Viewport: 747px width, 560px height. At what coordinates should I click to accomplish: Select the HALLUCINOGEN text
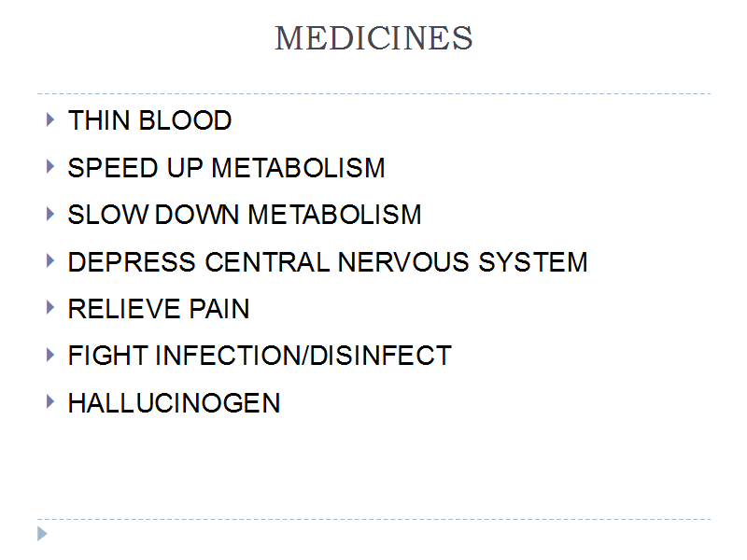click(x=174, y=403)
